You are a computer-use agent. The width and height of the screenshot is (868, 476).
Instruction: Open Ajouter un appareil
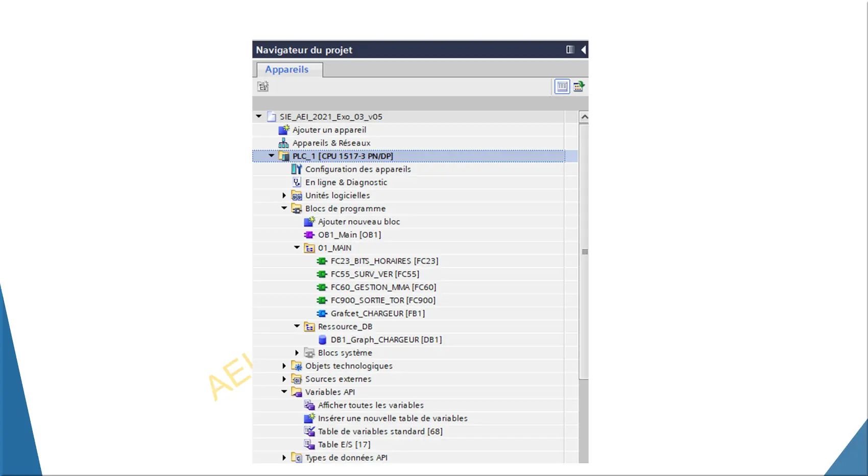point(329,130)
